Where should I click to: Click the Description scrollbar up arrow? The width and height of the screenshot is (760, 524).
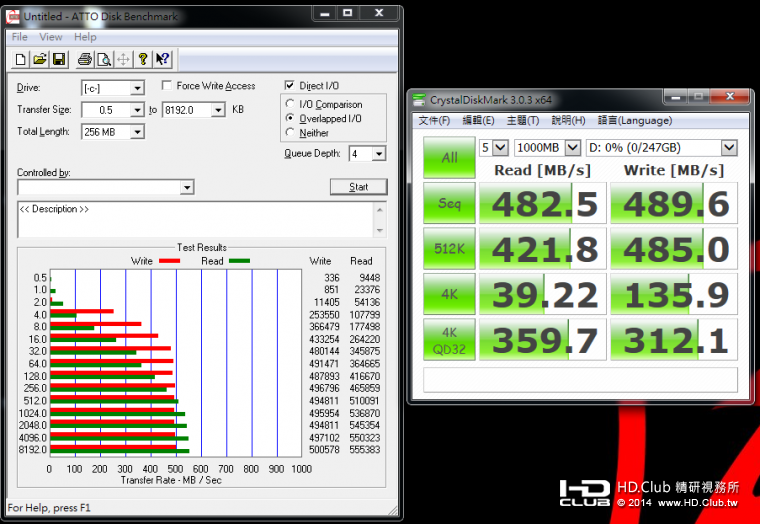pos(380,210)
